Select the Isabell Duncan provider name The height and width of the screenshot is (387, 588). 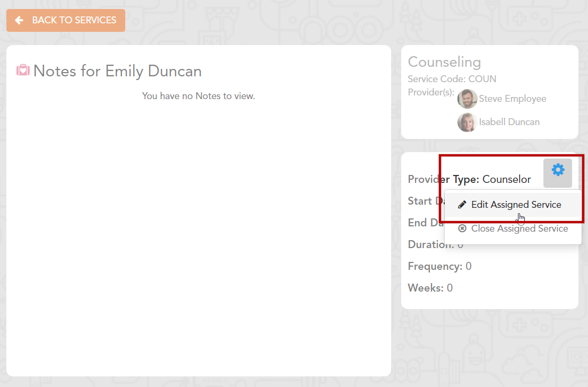(x=509, y=122)
